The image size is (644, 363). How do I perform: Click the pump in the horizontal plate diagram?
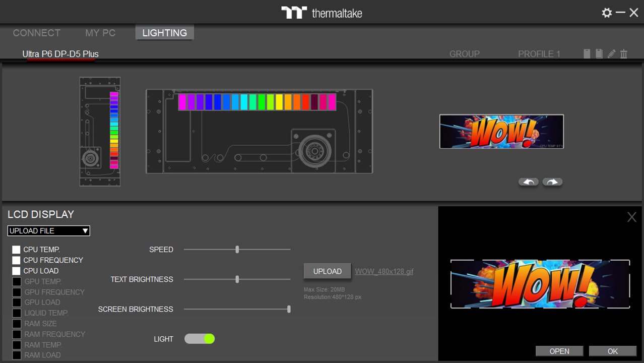point(315,151)
